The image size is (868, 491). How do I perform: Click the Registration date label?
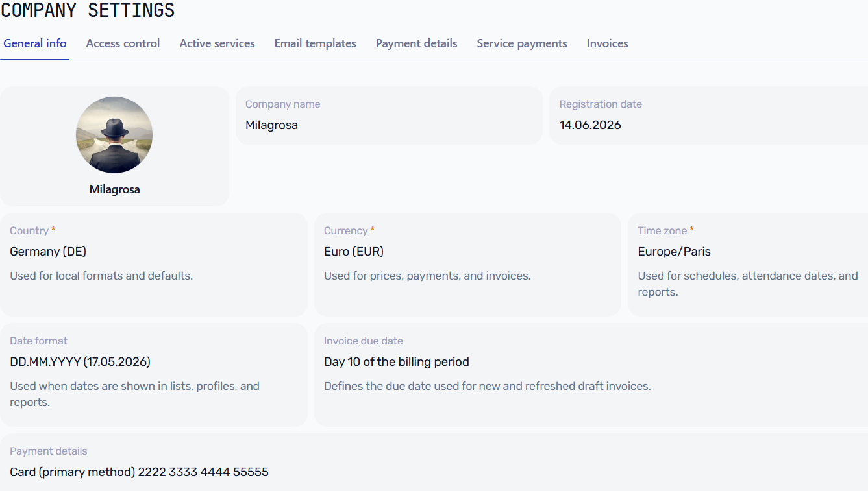(601, 104)
